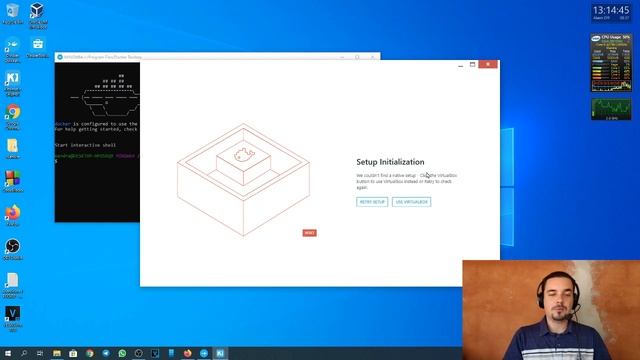
Task: Open the Docker Quickstart Terminal desktop shortcut
Action: (x=12, y=50)
